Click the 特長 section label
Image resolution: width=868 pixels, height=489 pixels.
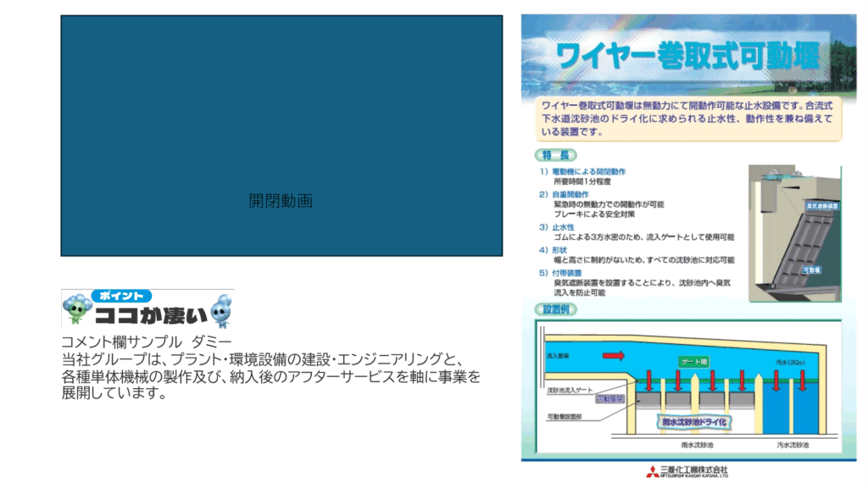[x=556, y=155]
